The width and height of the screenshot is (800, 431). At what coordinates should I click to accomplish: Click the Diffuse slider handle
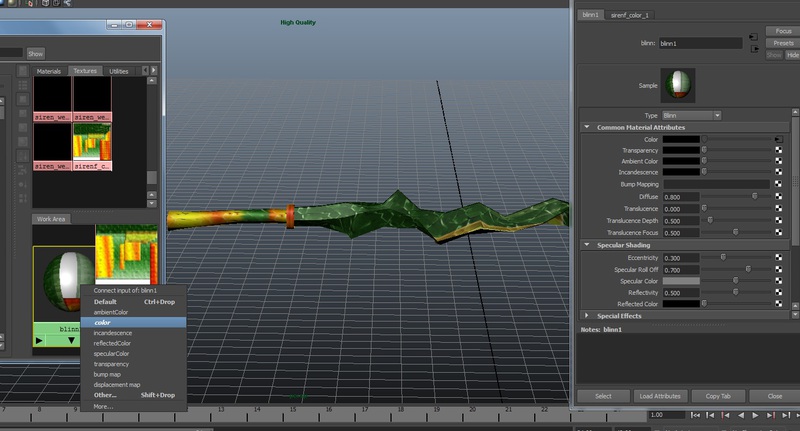coord(755,196)
